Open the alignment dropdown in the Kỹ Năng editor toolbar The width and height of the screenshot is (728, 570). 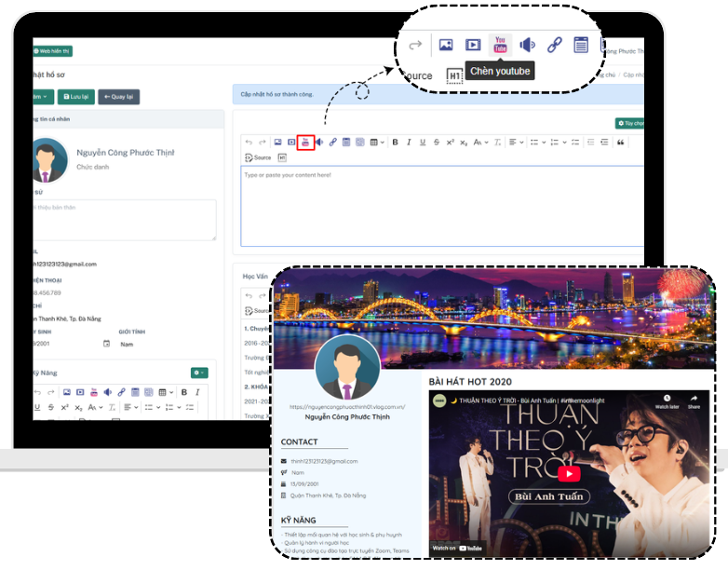point(131,407)
